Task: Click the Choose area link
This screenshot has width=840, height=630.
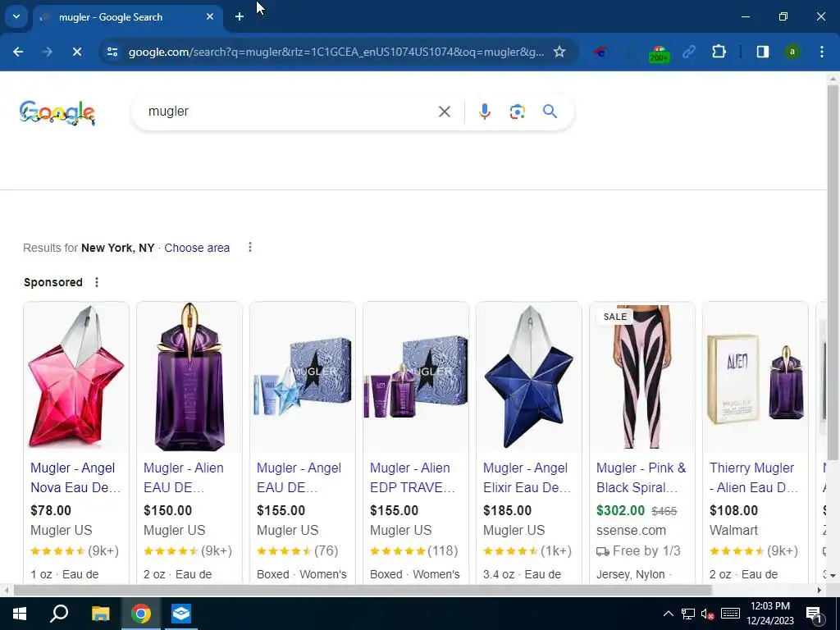Action: pos(197,248)
